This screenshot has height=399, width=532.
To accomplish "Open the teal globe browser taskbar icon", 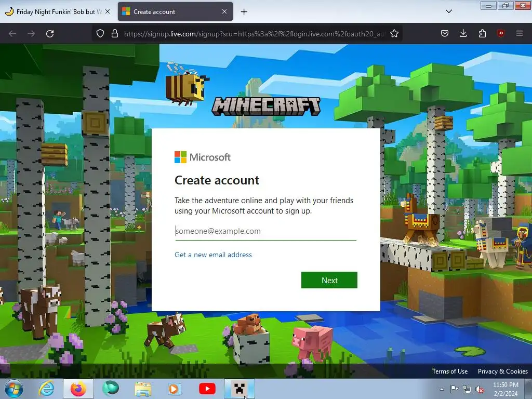I will coord(111,389).
